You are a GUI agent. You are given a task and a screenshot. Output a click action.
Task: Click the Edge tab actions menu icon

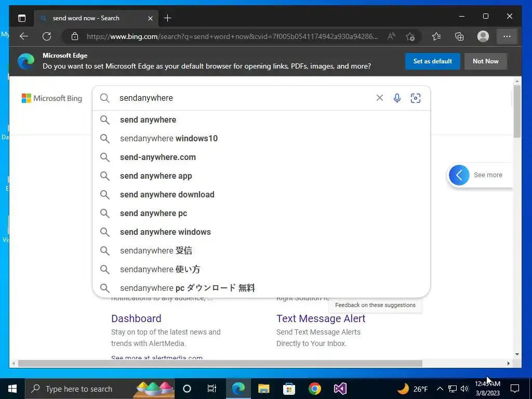[22, 18]
